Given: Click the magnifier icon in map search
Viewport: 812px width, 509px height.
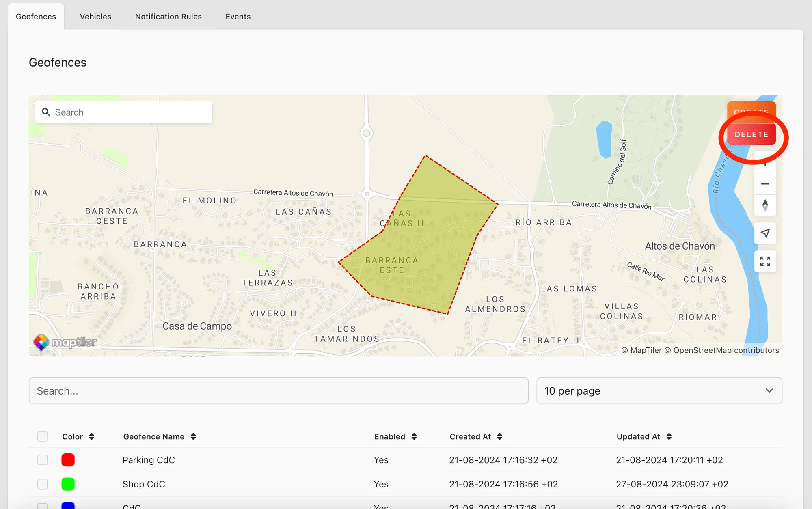Looking at the screenshot, I should pos(46,112).
